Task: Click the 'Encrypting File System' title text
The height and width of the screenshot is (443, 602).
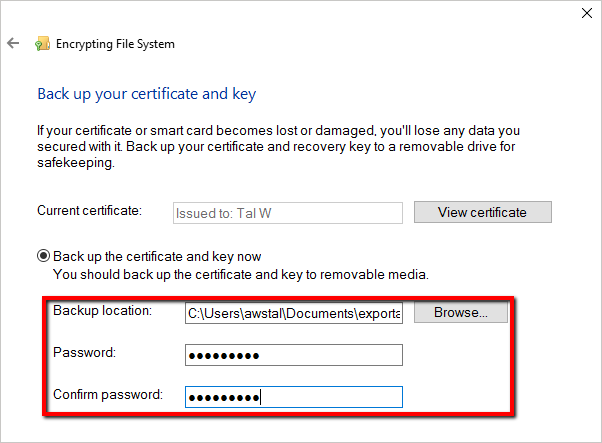Action: pyautogui.click(x=118, y=44)
